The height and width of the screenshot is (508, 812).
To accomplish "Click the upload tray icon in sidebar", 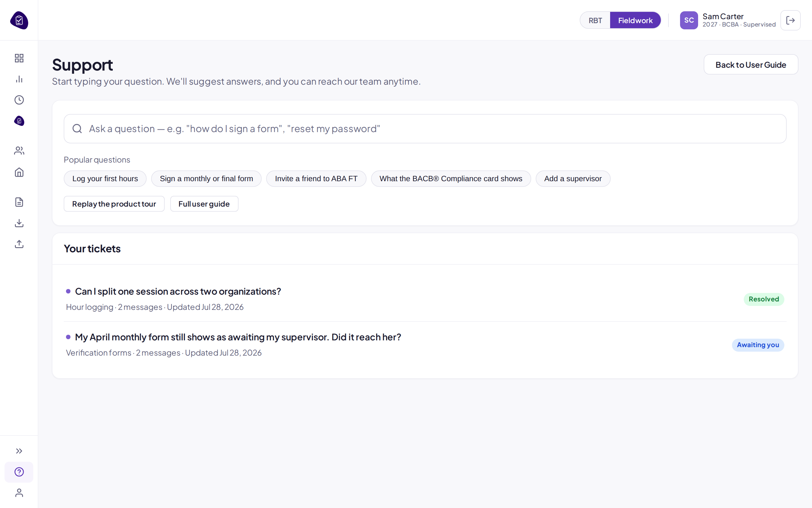I will click(x=19, y=244).
